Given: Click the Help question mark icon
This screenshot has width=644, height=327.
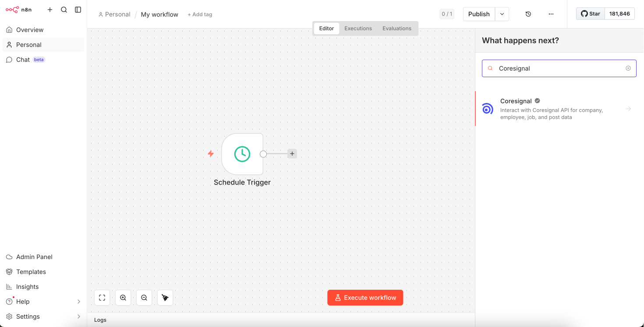Looking at the screenshot, I should click(x=9, y=302).
